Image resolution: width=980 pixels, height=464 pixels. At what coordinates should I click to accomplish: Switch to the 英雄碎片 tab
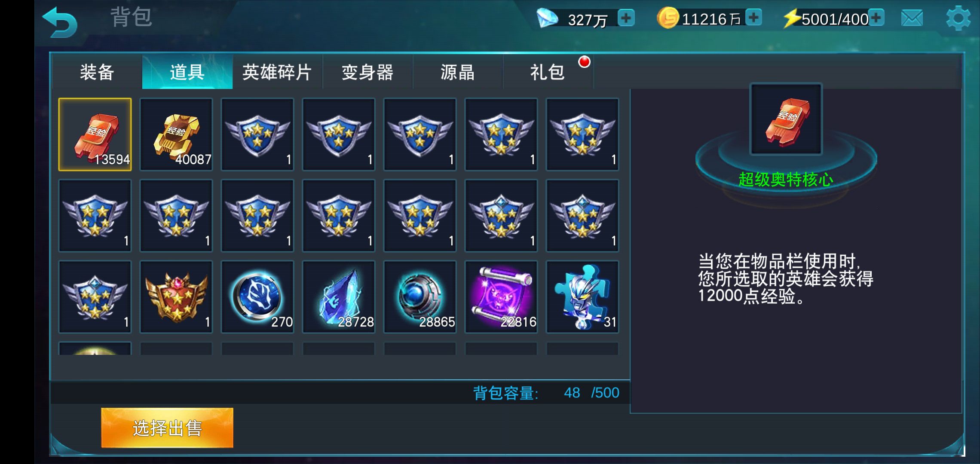tap(277, 72)
